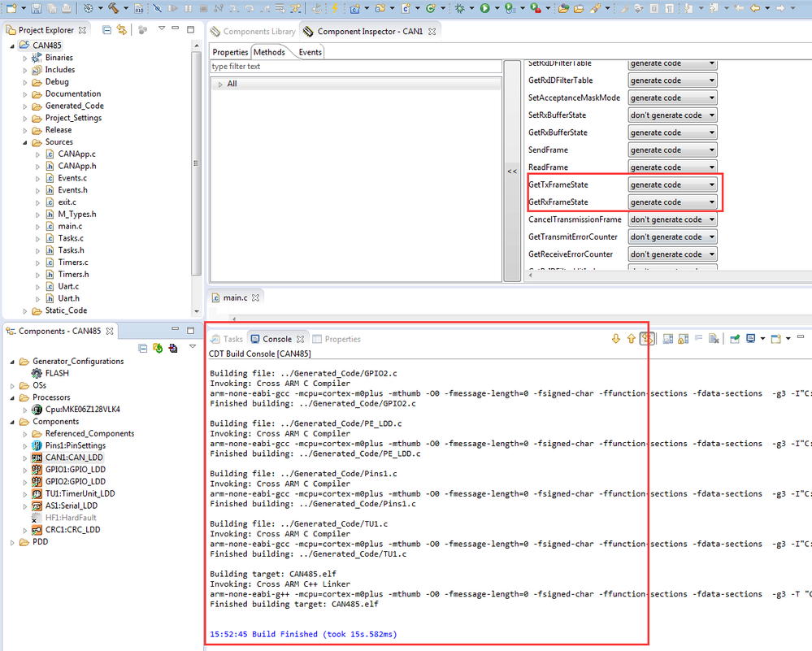This screenshot has height=651, width=812.
Task: Click the Back navigation arrow in toolbar
Action: tap(756, 8)
